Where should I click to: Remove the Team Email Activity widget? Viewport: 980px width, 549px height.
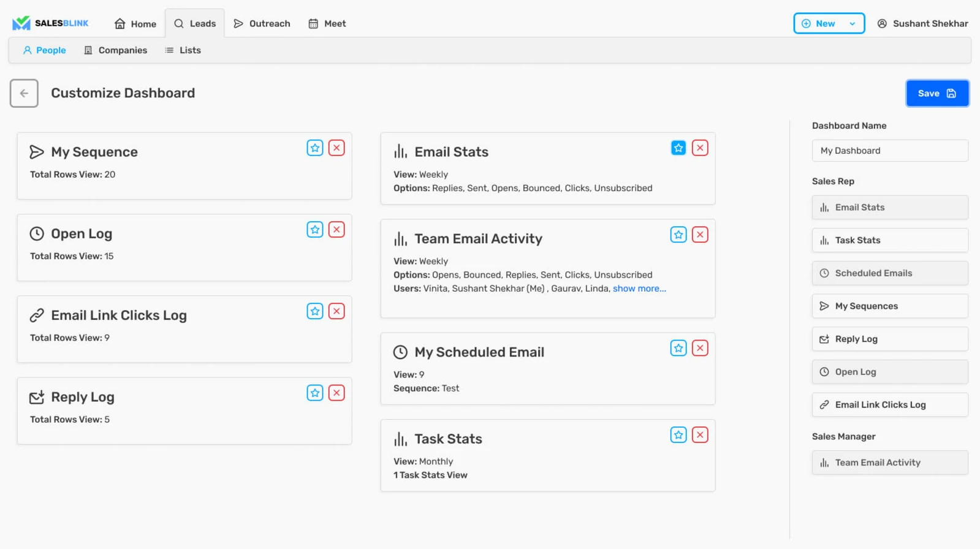(700, 235)
